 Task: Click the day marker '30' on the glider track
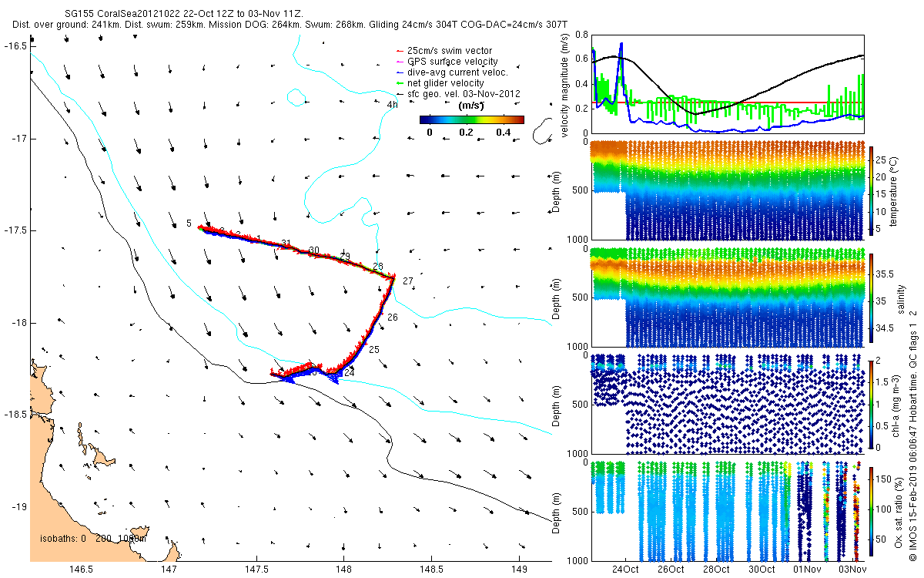click(313, 250)
